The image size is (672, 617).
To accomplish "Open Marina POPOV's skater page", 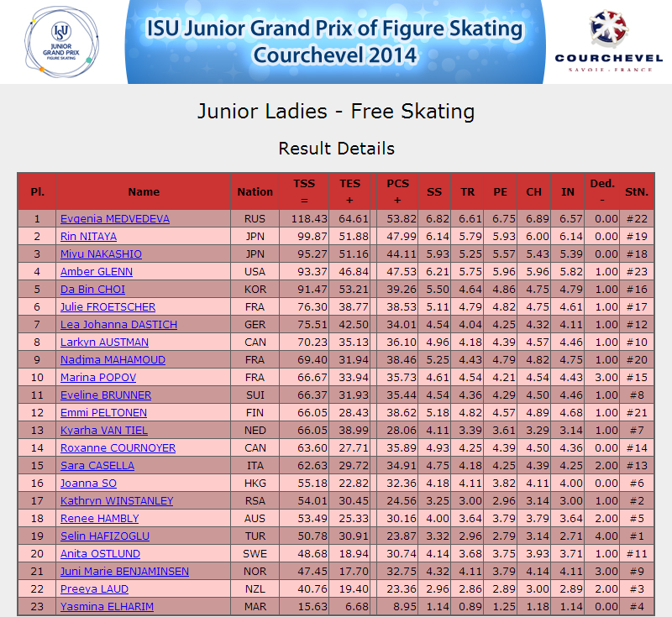I will coord(98,377).
